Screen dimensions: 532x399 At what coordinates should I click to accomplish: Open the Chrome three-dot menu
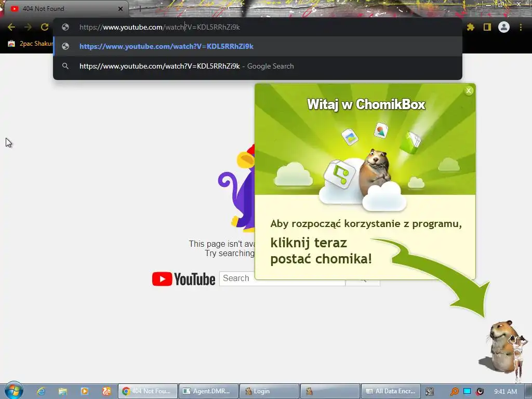pos(521,27)
